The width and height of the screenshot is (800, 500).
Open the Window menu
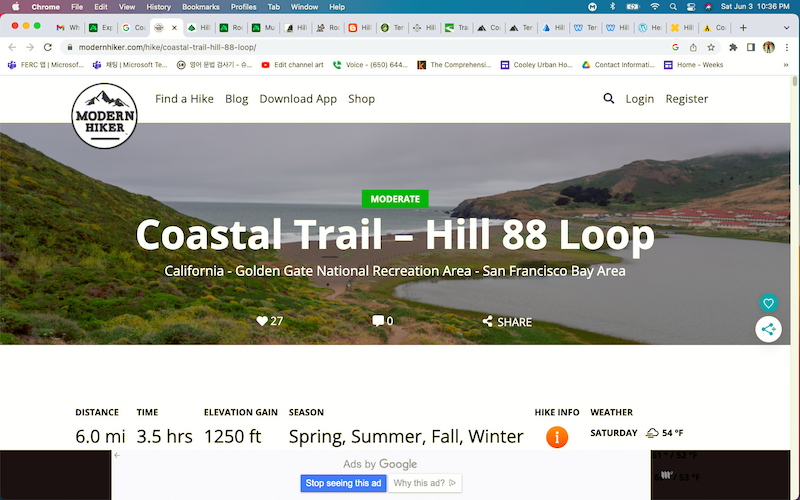(x=304, y=7)
